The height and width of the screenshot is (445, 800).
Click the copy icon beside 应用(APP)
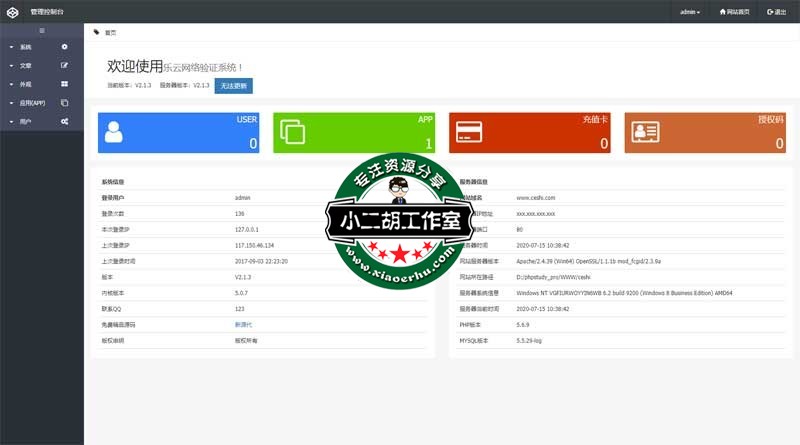(65, 102)
